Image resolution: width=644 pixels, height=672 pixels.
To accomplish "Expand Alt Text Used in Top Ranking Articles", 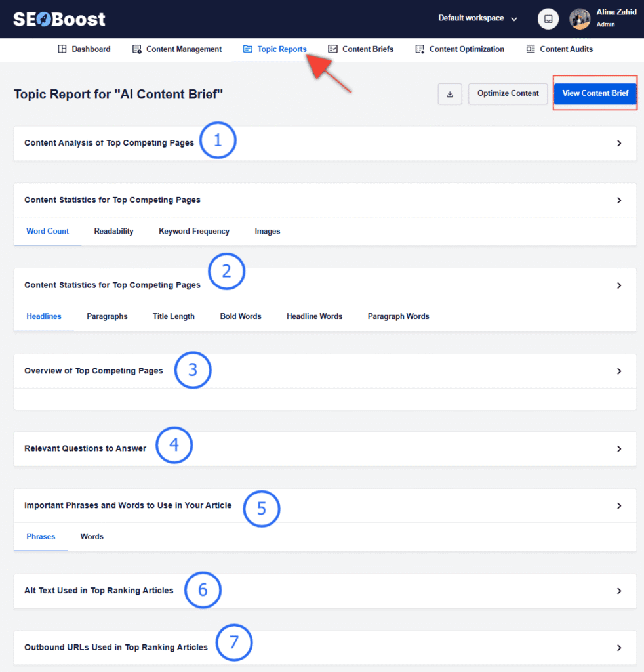I will coord(617,590).
